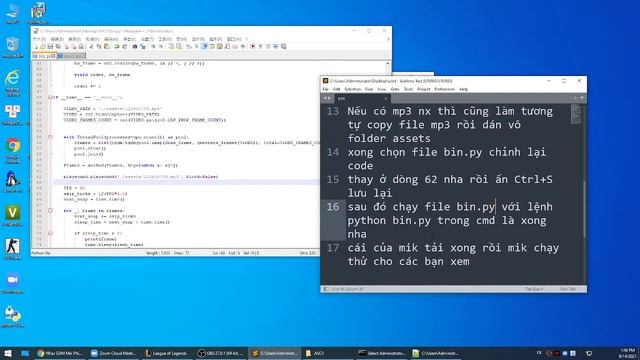
Task: Click the Redo arrow in Notepad++ toolbar
Action: coord(124,47)
